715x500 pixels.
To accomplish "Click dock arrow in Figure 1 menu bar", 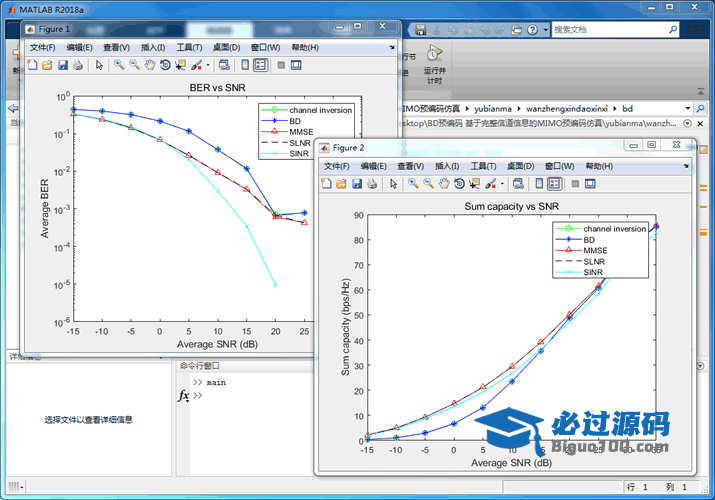I will coord(392,47).
